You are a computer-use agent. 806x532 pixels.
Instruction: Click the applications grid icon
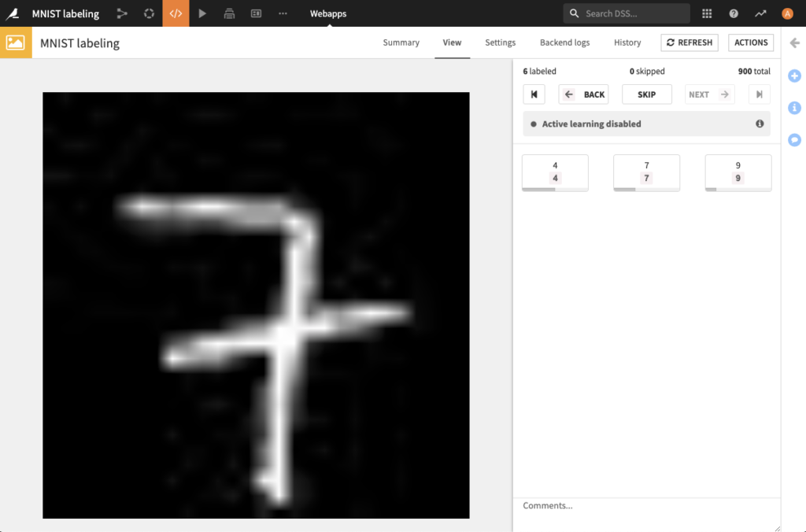[707, 13]
